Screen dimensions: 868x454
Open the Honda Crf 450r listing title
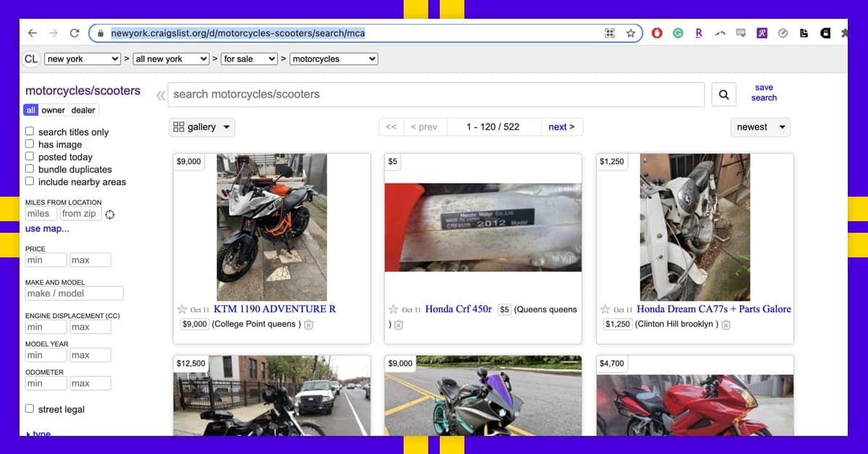(x=459, y=309)
